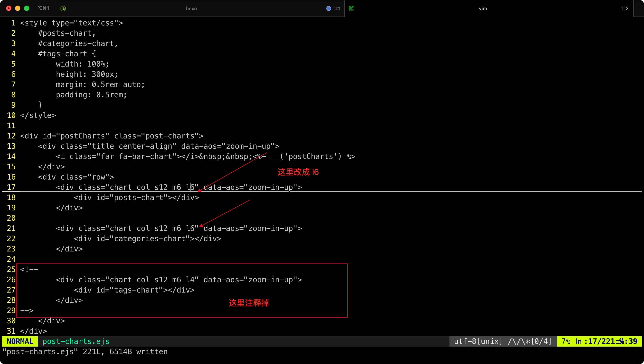644x364 pixels.
Task: Click line number 17 in gutter
Action: point(11,187)
